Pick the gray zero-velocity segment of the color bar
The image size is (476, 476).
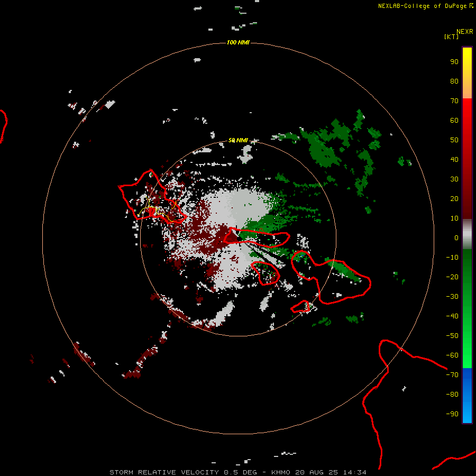[467, 234]
